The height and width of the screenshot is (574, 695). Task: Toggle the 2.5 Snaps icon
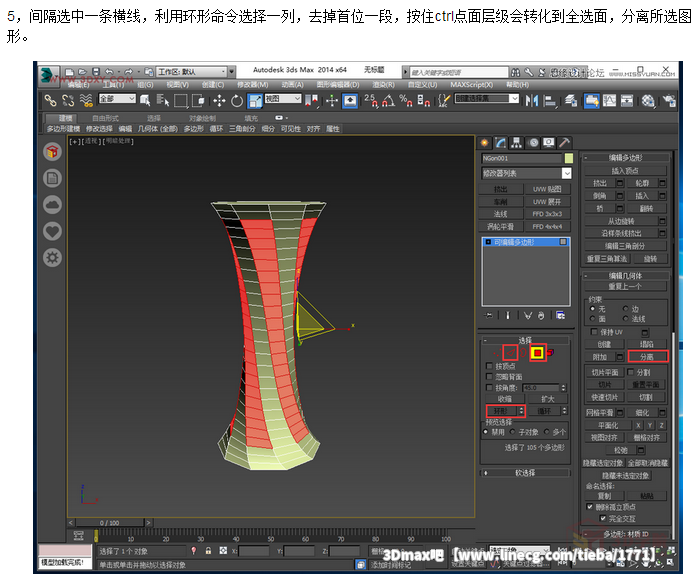click(x=371, y=101)
